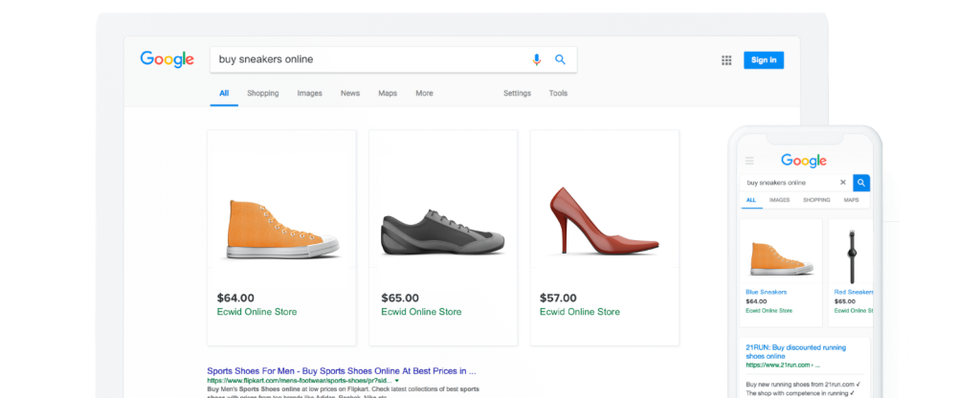Click the flipkart.com URL under the result
980x398 pixels.
click(300, 380)
